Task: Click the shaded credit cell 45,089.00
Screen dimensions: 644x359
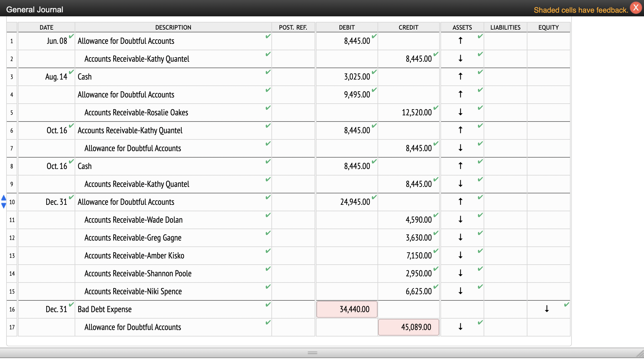Action: click(x=408, y=327)
